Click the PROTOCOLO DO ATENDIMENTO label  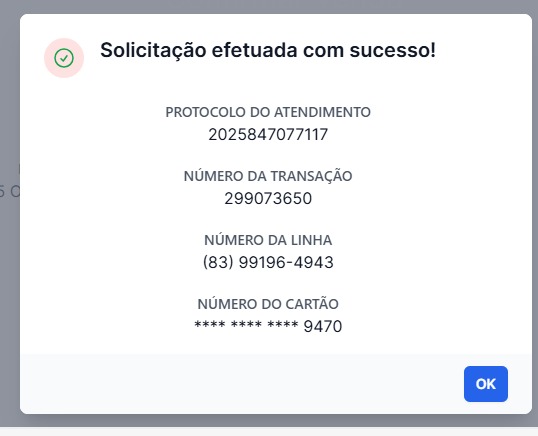pos(268,112)
